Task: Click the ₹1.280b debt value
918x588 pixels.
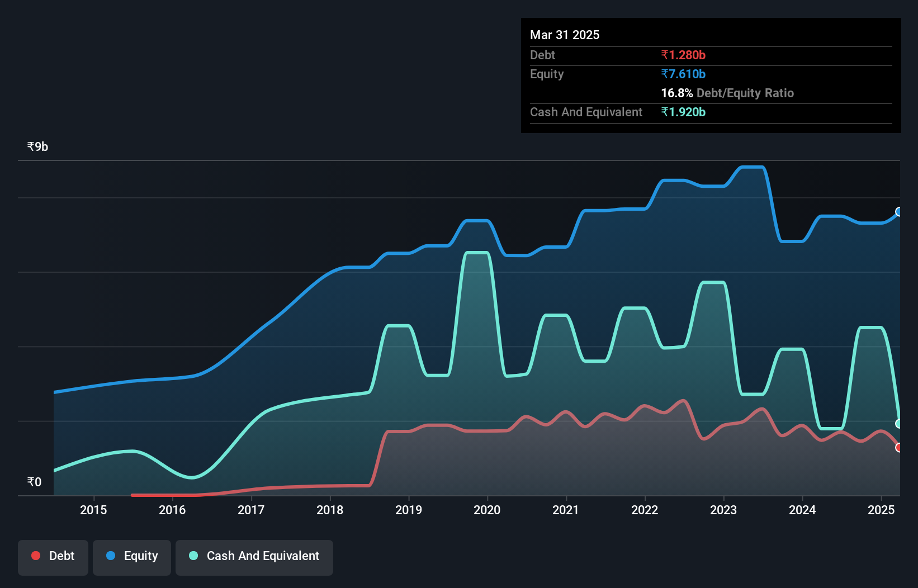Action: (x=683, y=55)
